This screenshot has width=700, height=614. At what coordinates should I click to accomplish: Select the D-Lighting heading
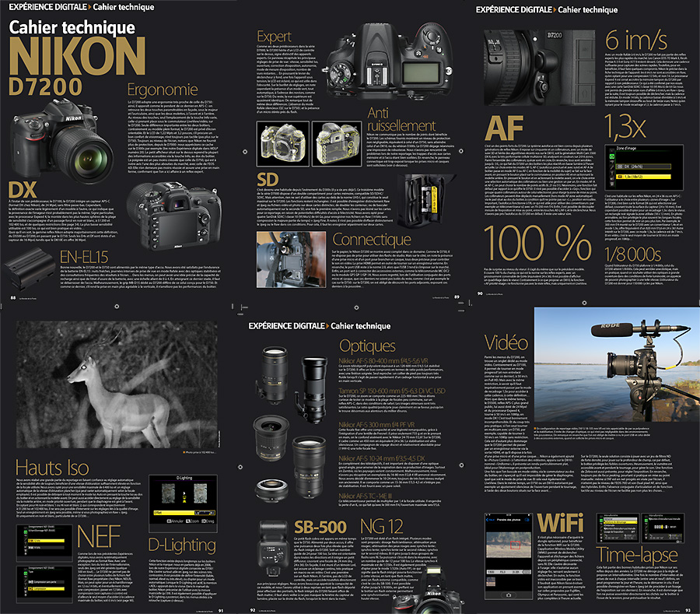(182, 546)
